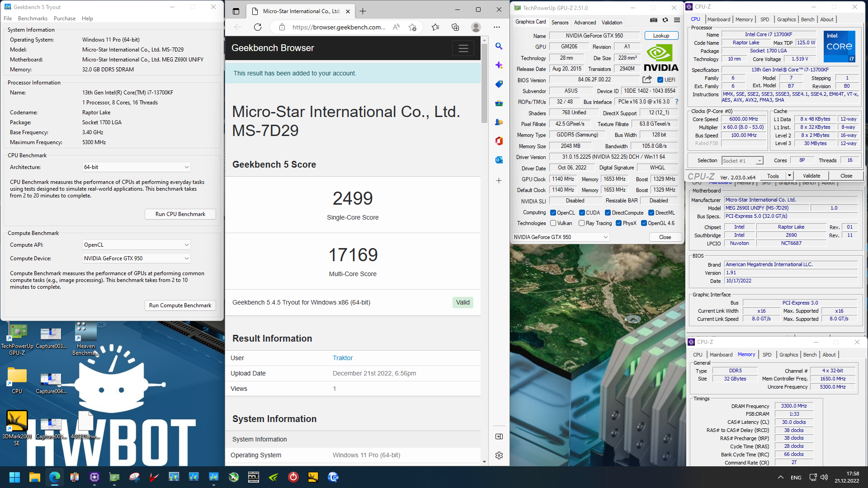Image resolution: width=868 pixels, height=488 pixels.
Task: Toggle the DirectCompute checkbox
Action: click(x=608, y=213)
